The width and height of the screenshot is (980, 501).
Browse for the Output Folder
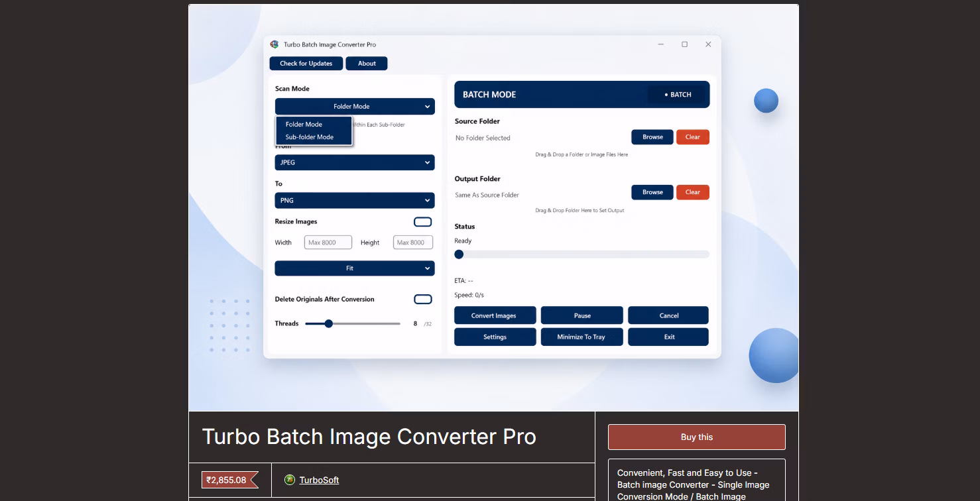pyautogui.click(x=652, y=192)
